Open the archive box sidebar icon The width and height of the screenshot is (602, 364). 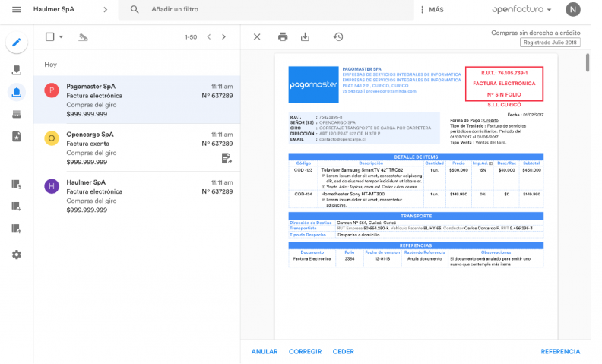[17, 115]
